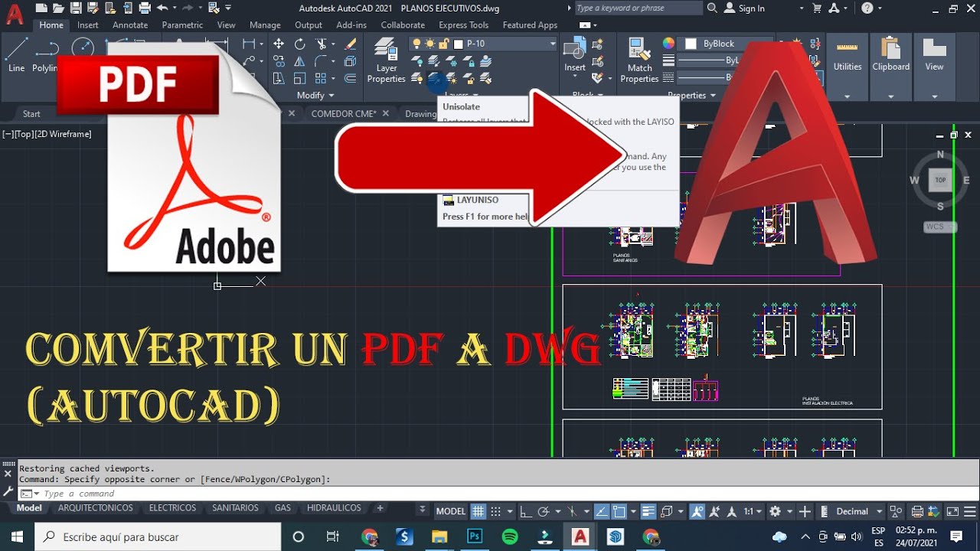The width and height of the screenshot is (980, 551).
Task: Undo the last action
Action: pyautogui.click(x=162, y=8)
